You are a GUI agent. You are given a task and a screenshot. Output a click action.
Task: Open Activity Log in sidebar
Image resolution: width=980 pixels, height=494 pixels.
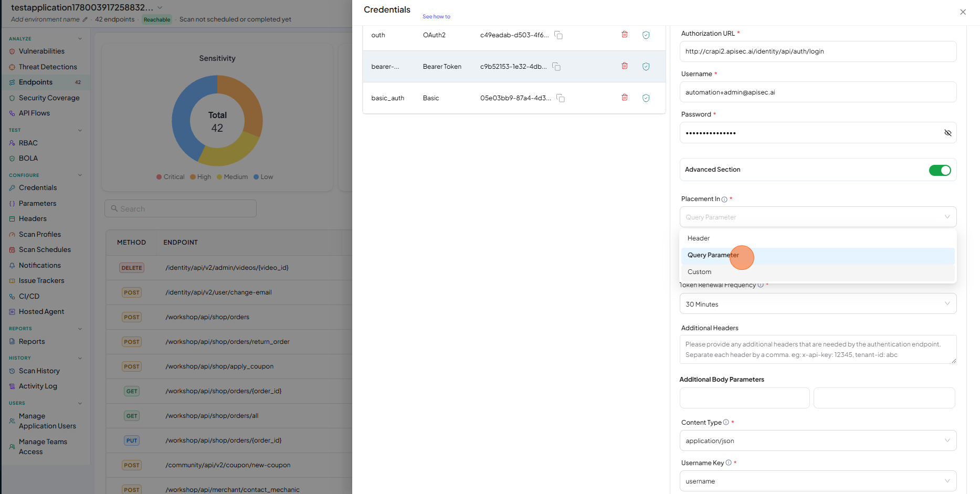point(38,386)
